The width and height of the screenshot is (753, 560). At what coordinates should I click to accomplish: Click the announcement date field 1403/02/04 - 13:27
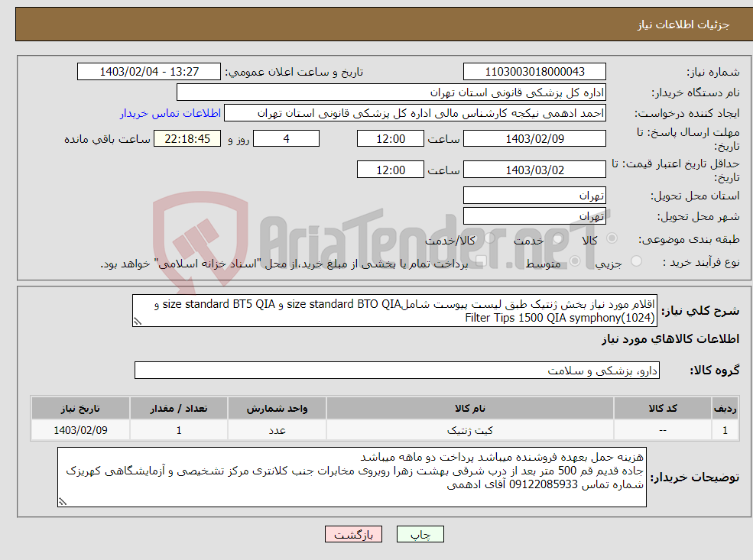149,72
